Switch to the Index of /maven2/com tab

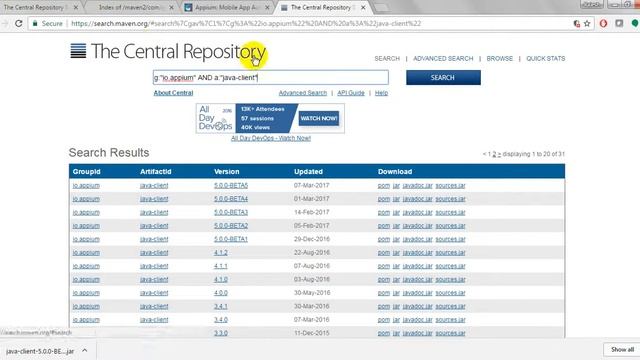coord(130,7)
